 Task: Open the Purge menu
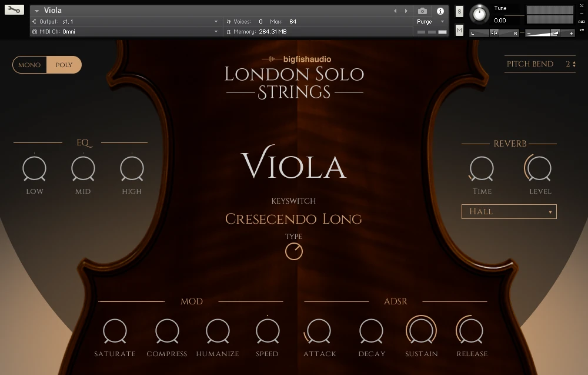click(x=425, y=21)
